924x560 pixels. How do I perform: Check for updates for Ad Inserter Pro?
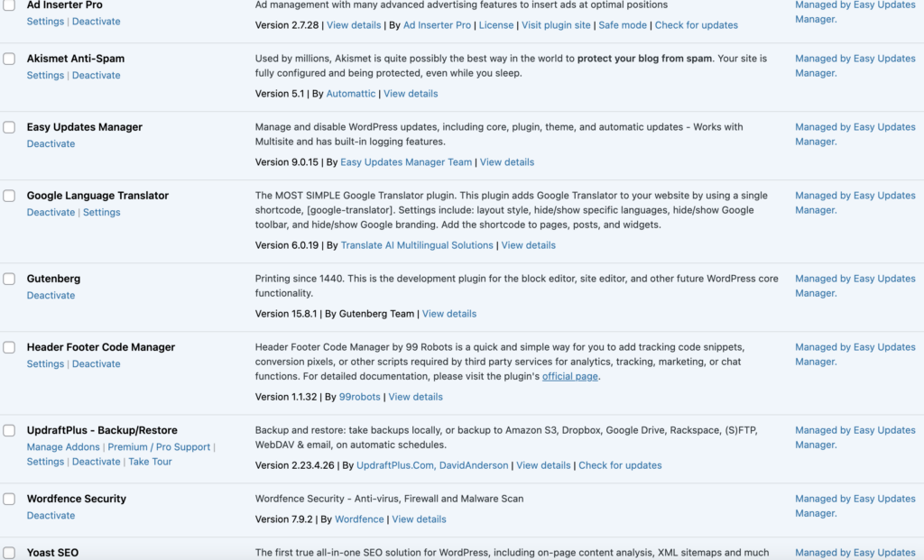pyautogui.click(x=696, y=25)
